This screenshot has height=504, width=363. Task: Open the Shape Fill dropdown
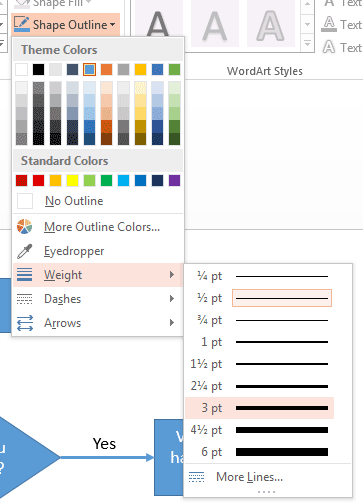(x=53, y=4)
